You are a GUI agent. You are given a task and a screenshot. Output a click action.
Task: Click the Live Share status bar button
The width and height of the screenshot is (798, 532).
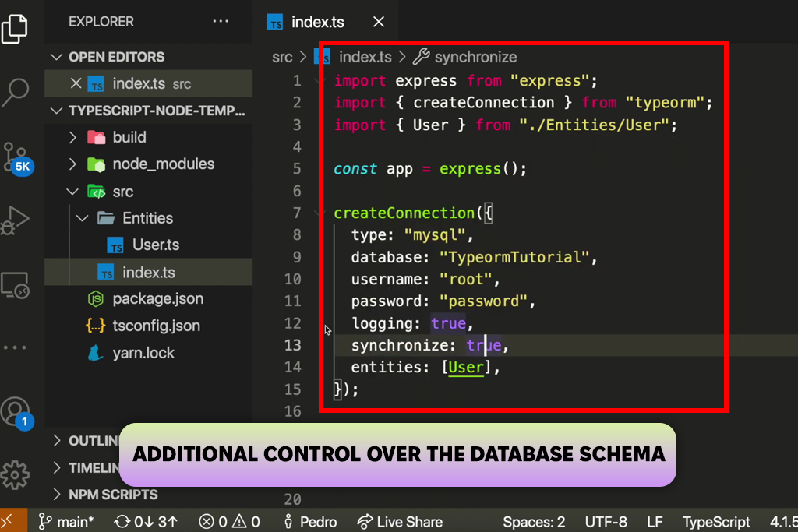coord(400,522)
